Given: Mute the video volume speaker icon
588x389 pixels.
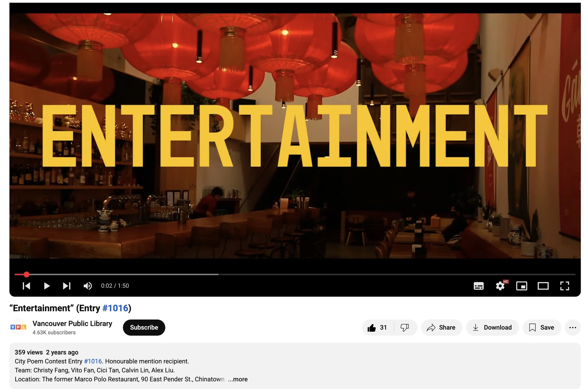Looking at the screenshot, I should click(87, 286).
